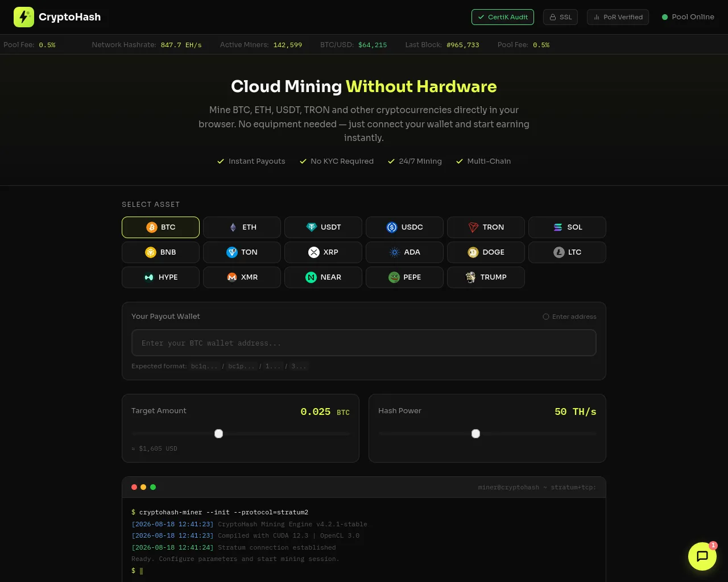728x582 pixels.
Task: Click the Dogecoin dog icon
Action: 473,252
